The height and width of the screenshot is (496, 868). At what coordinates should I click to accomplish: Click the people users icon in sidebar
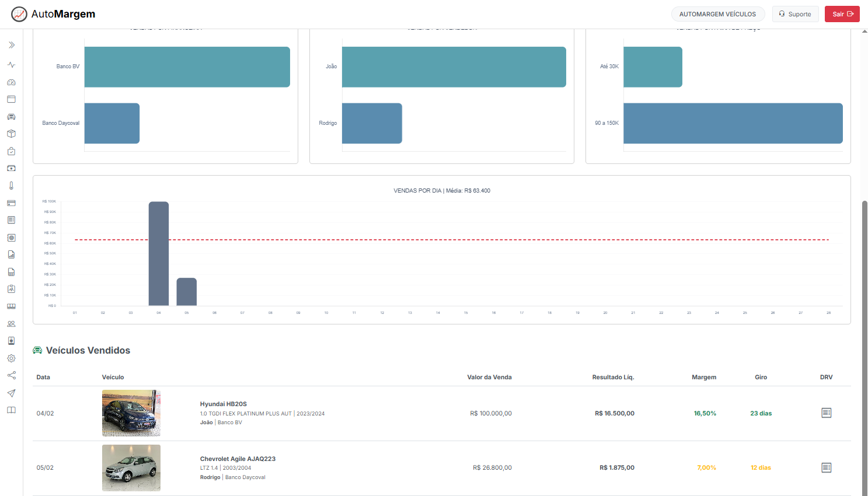[x=11, y=324]
